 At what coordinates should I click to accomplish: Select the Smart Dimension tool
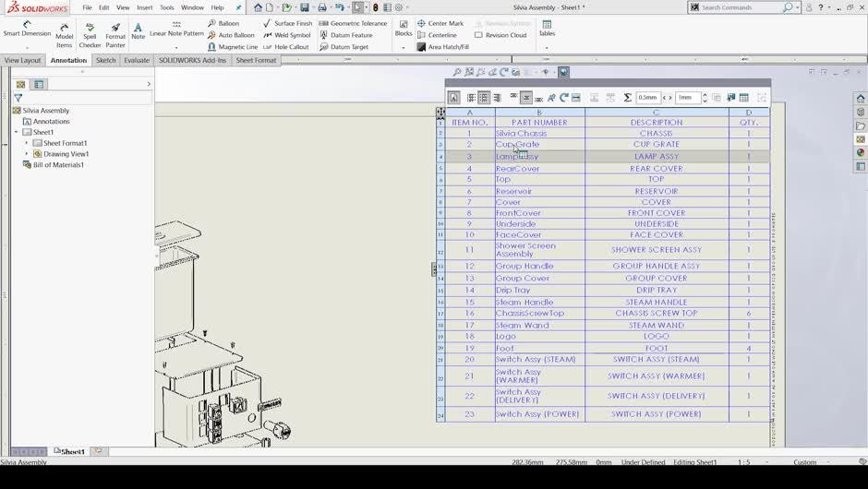(x=27, y=29)
